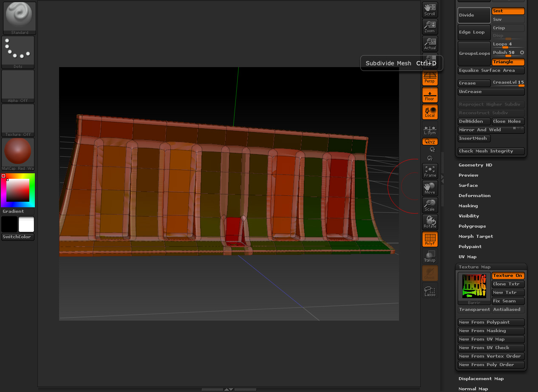Viewport: 538px width, 392px height.
Task: Select the Move view icon
Action: 430,188
